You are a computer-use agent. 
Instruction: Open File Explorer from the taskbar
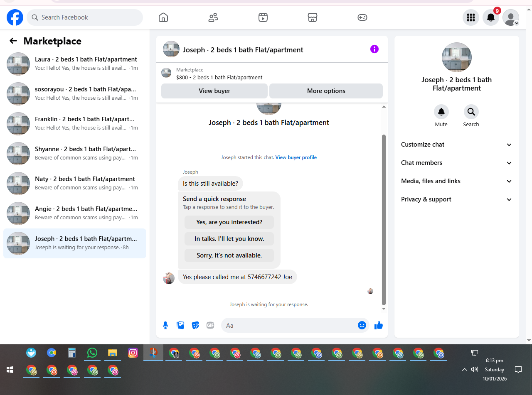(x=113, y=353)
